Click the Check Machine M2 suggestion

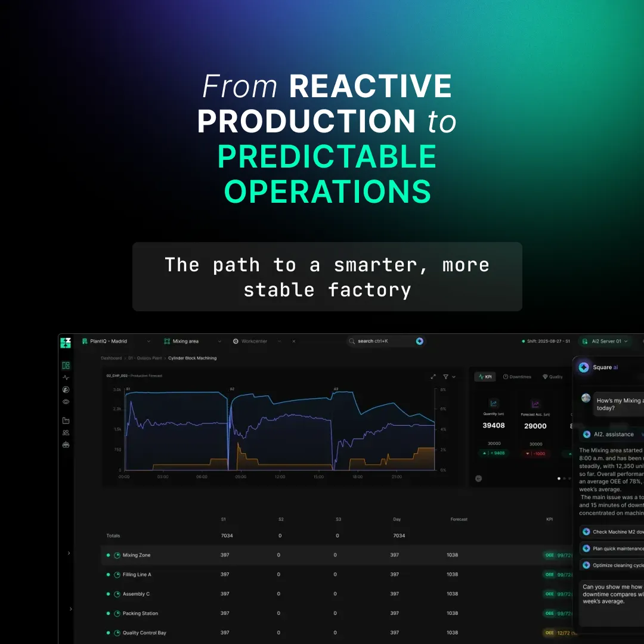click(612, 532)
